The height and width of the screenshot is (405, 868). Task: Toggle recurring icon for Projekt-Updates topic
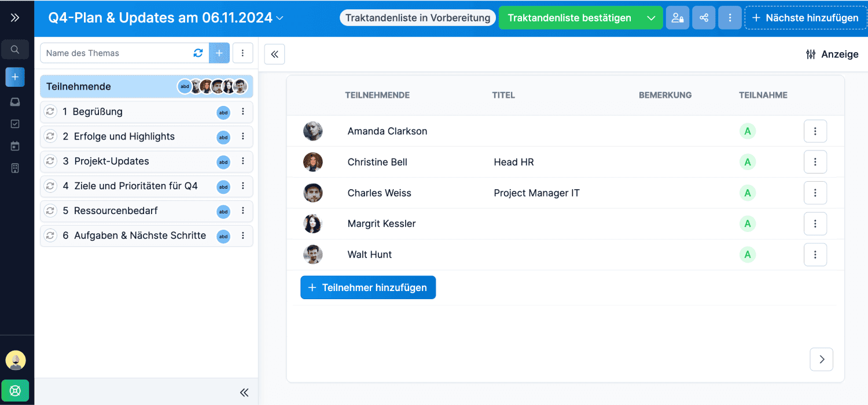[x=50, y=161]
